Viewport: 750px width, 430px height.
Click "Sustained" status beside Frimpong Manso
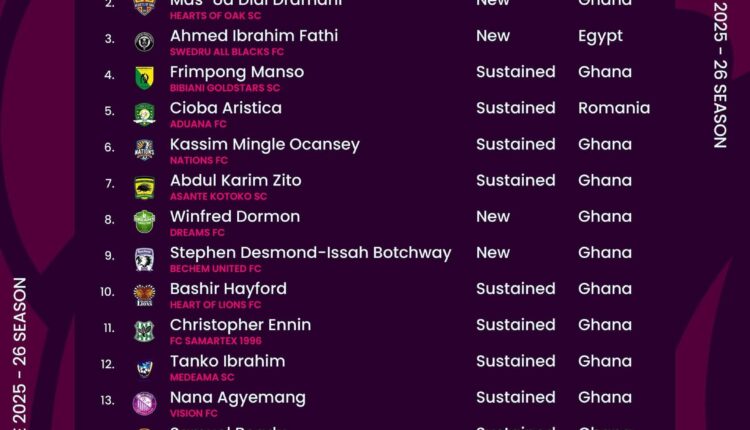[x=515, y=72]
